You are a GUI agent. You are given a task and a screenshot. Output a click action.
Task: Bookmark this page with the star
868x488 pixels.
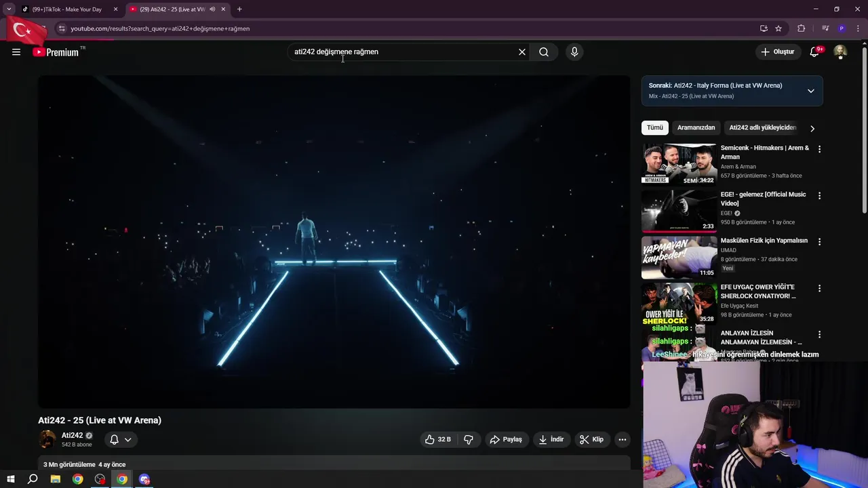point(778,28)
